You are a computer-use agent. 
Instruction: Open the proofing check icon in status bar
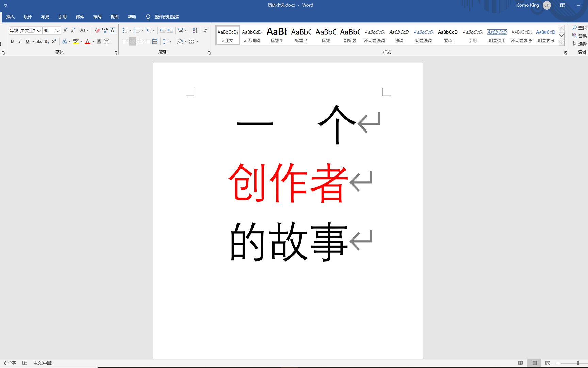pyautogui.click(x=25, y=363)
